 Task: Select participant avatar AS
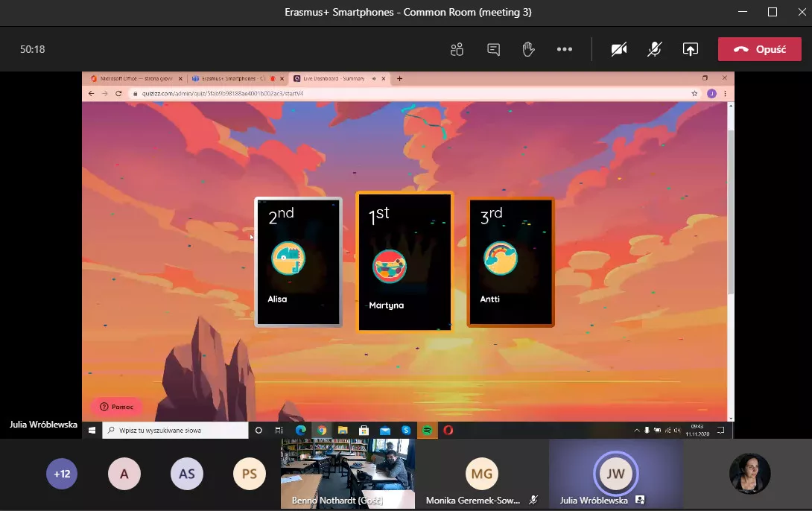[187, 474]
